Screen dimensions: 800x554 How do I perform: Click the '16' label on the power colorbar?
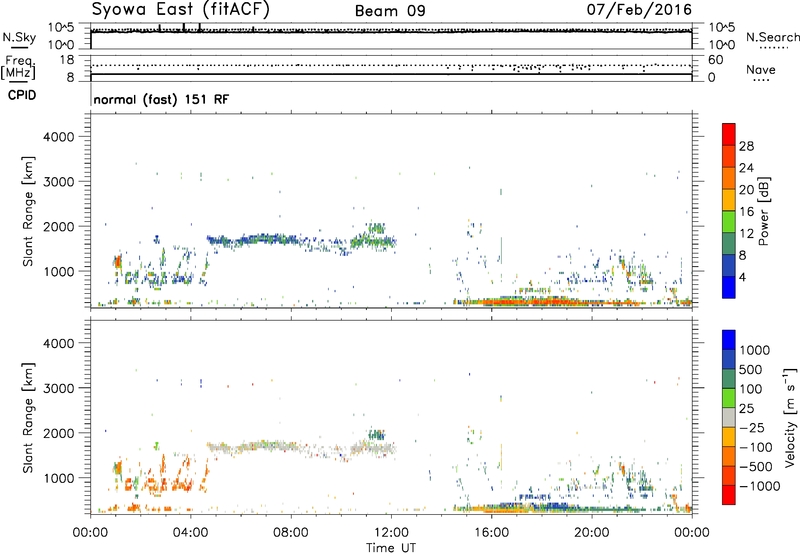tap(746, 212)
